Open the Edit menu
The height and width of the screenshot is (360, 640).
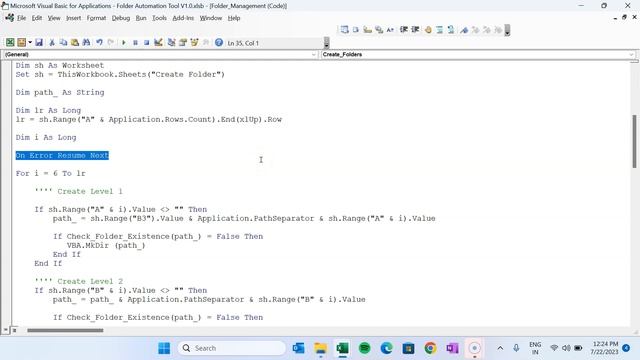pos(37,18)
